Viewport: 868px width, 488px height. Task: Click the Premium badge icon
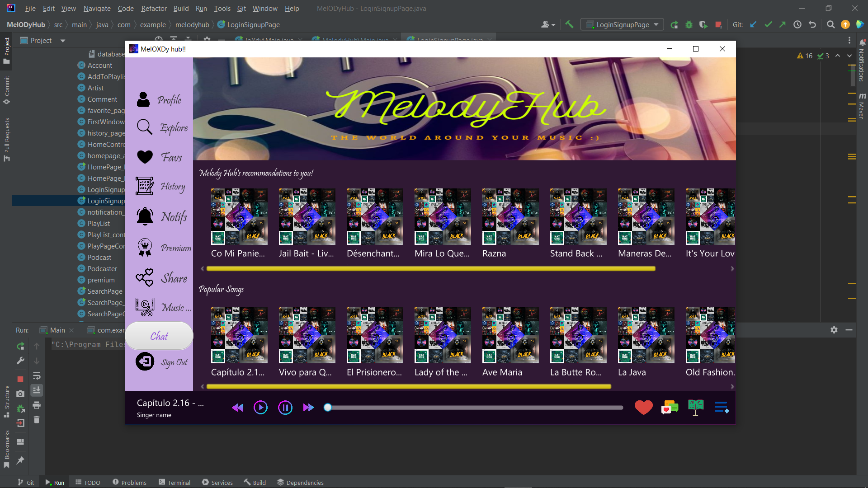tap(145, 247)
